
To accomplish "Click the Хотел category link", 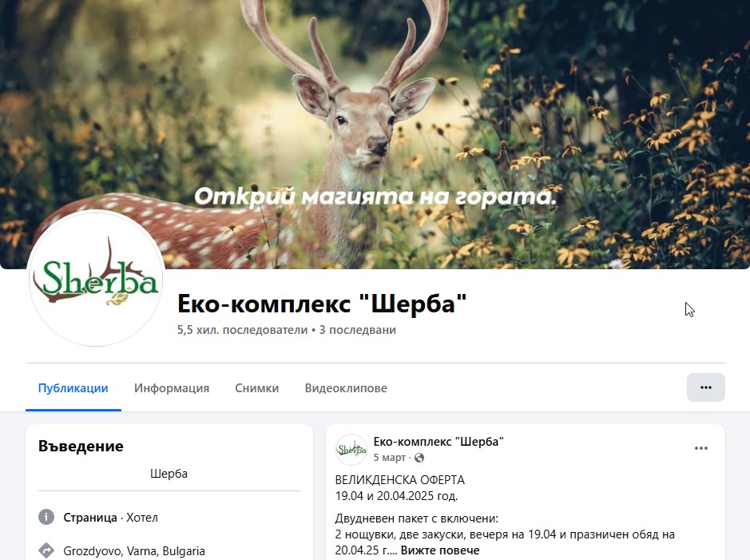I will point(142,517).
